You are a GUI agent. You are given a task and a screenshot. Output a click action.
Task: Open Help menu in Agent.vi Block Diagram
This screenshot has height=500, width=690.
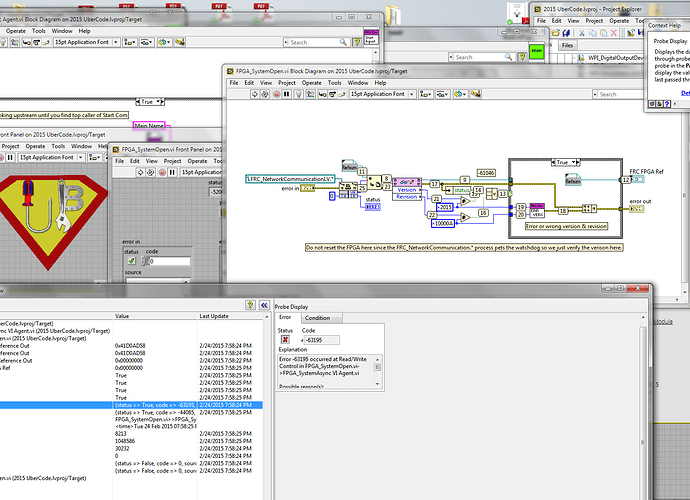tap(84, 31)
